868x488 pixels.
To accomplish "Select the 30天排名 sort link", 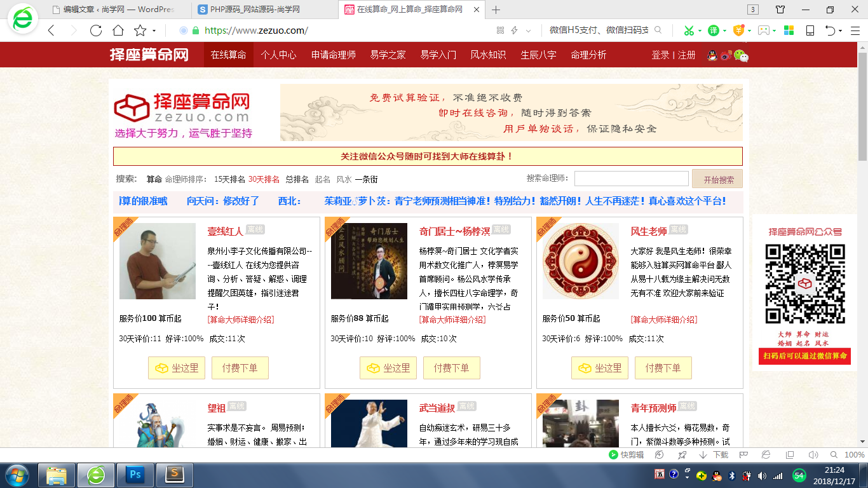I will pyautogui.click(x=264, y=179).
